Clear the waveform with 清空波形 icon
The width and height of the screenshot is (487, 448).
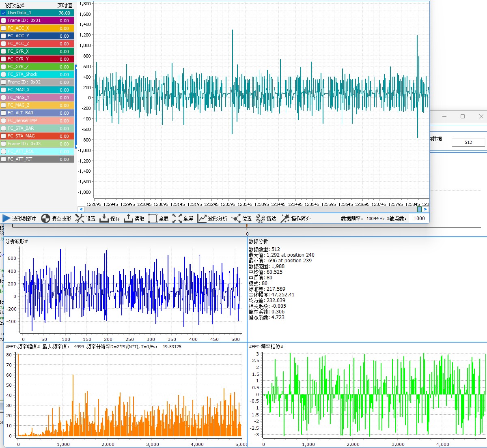(45, 219)
